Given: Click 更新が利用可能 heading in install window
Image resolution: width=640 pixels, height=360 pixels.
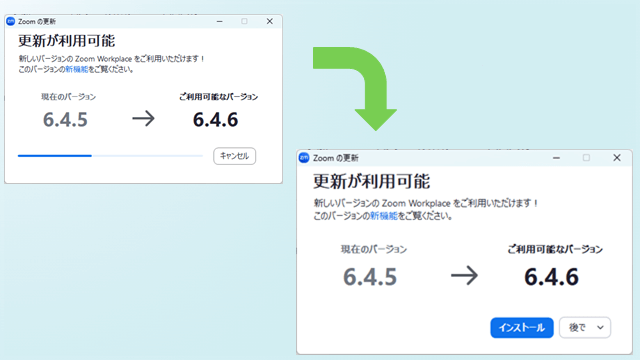Looking at the screenshot, I should pos(371,181).
